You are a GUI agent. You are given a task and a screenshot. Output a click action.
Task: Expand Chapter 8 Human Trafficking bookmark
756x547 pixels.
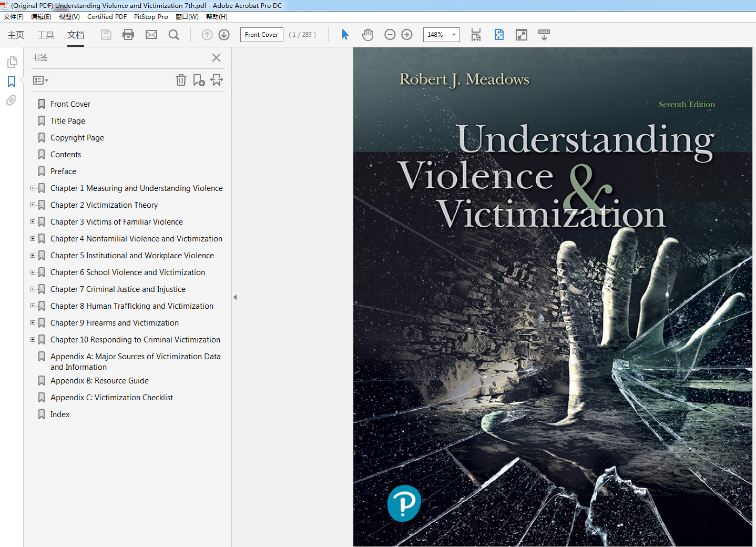pos(33,306)
